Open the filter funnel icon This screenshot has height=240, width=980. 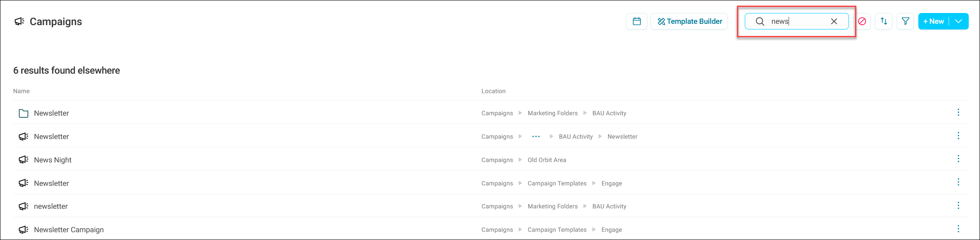[905, 21]
